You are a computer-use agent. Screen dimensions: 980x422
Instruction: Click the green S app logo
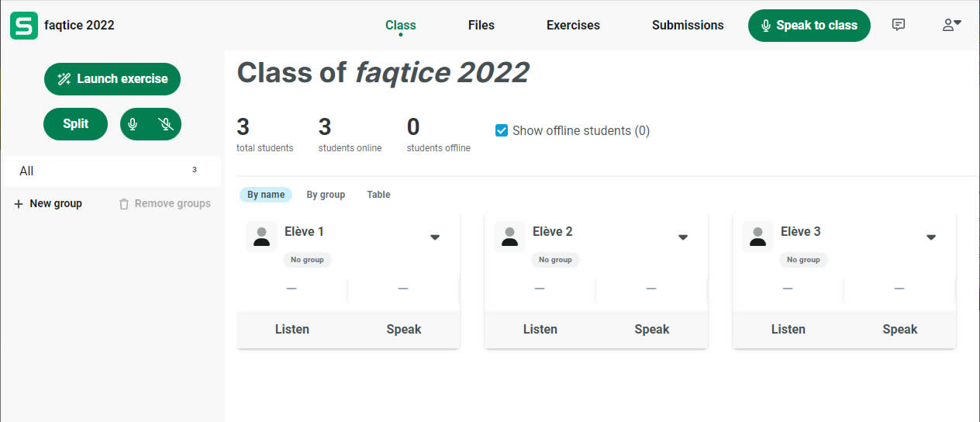point(24,26)
